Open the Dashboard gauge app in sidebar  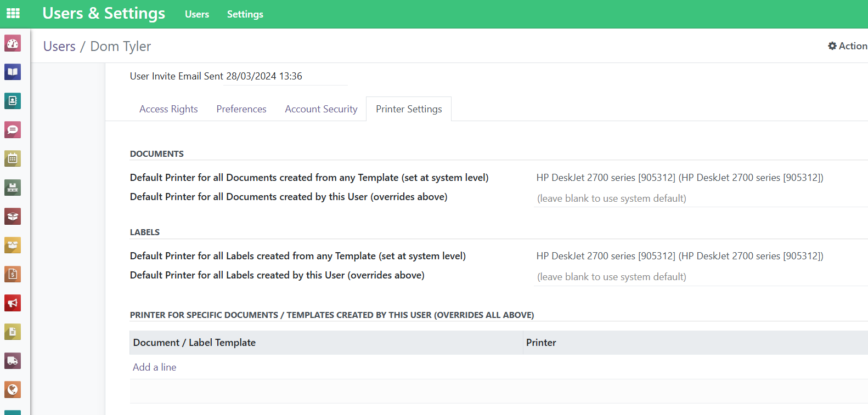13,43
